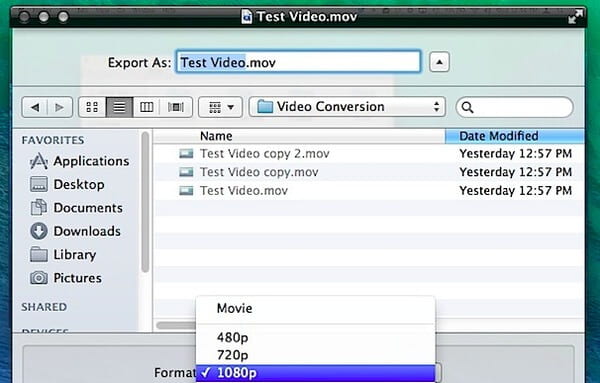Switch to column view mode
The height and width of the screenshot is (383, 600).
tap(147, 107)
